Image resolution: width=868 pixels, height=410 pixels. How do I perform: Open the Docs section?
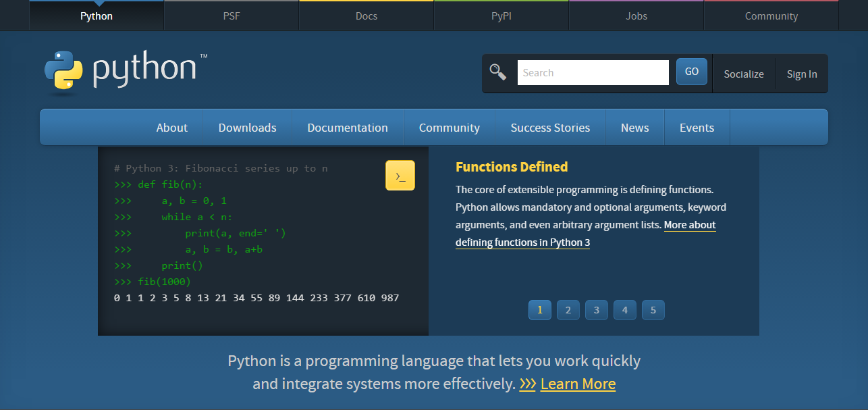point(366,15)
